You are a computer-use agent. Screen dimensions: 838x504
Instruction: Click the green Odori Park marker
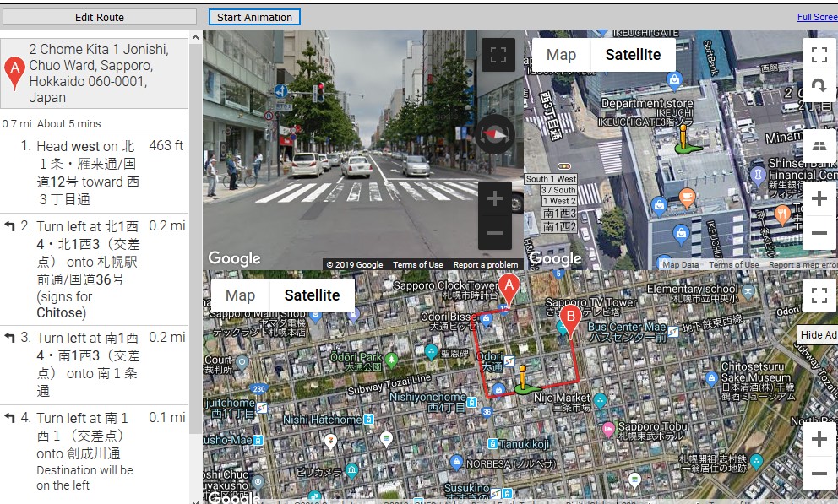(392, 360)
